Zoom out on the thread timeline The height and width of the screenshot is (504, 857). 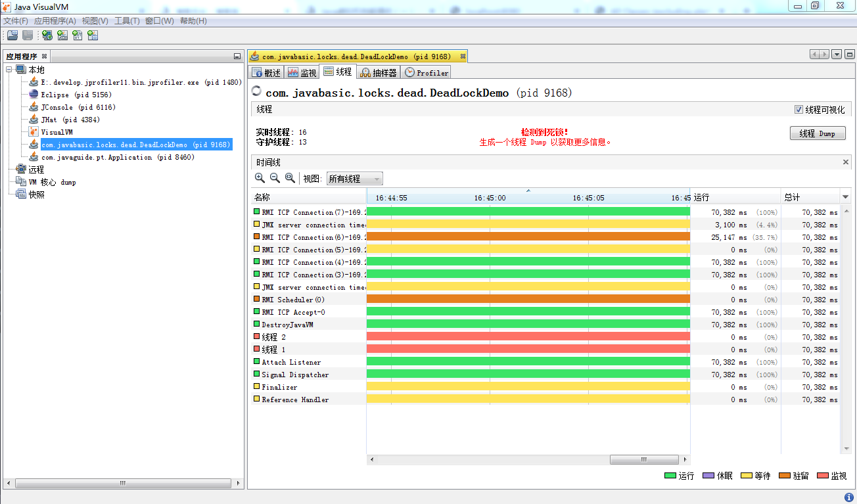point(275,178)
